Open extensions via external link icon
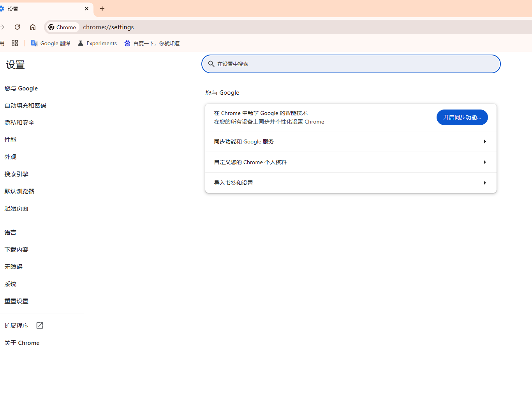The image size is (532, 403). coord(40,325)
